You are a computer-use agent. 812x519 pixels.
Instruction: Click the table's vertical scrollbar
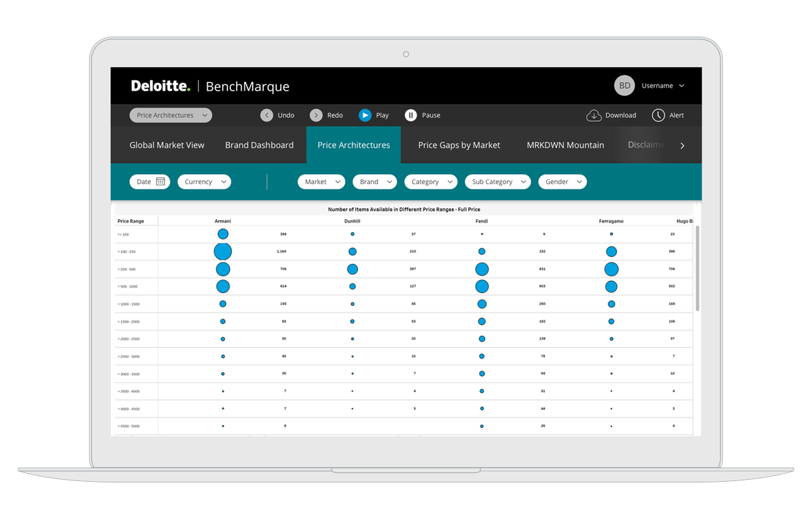(x=697, y=269)
